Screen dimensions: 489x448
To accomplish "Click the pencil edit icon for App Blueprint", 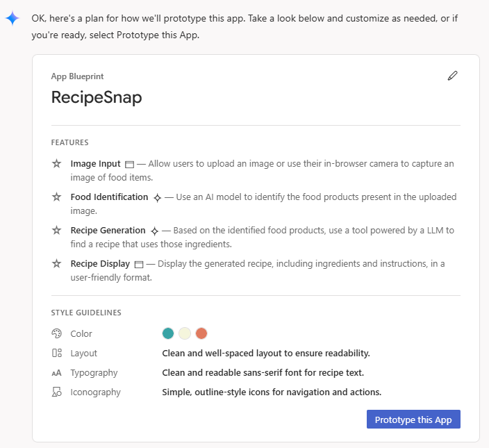I will pos(453,76).
